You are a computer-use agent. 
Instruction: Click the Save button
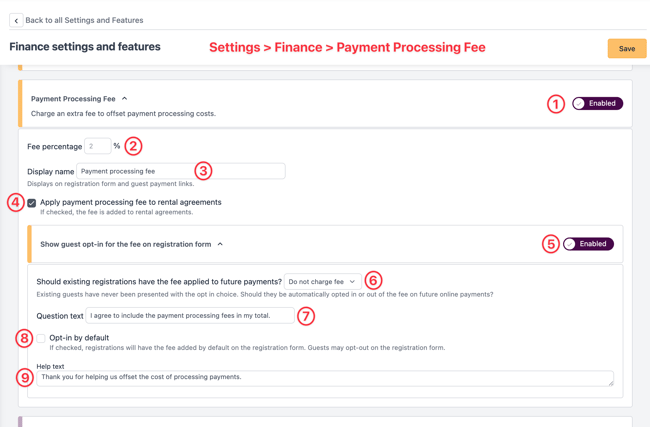click(627, 49)
